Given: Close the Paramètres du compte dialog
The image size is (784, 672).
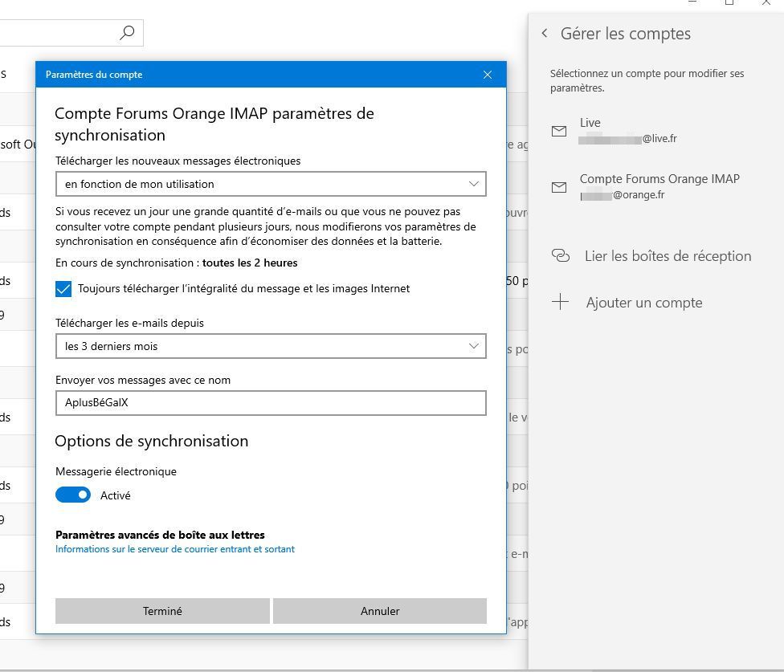Looking at the screenshot, I should point(488,75).
